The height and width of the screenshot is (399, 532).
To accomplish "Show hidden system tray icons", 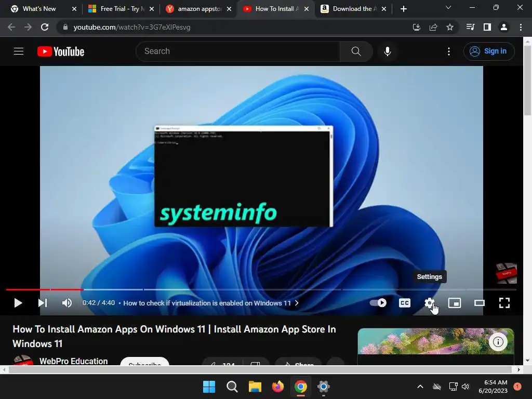I will pyautogui.click(x=420, y=387).
